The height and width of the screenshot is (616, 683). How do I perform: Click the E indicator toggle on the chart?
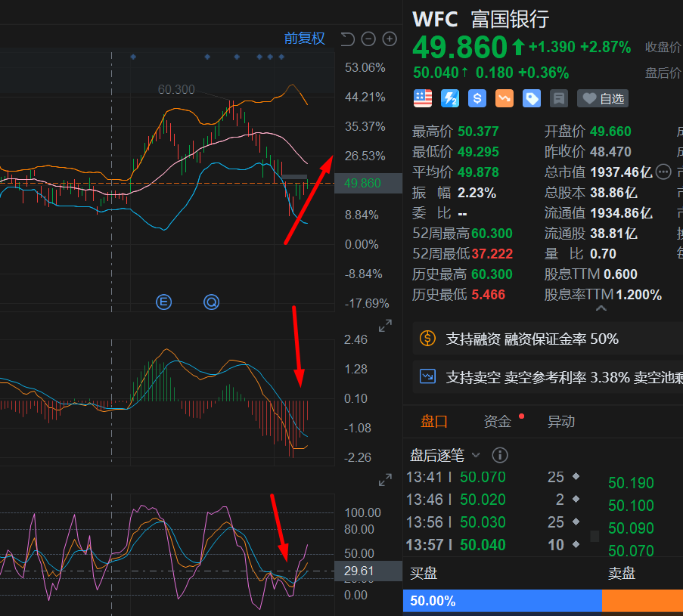(164, 302)
